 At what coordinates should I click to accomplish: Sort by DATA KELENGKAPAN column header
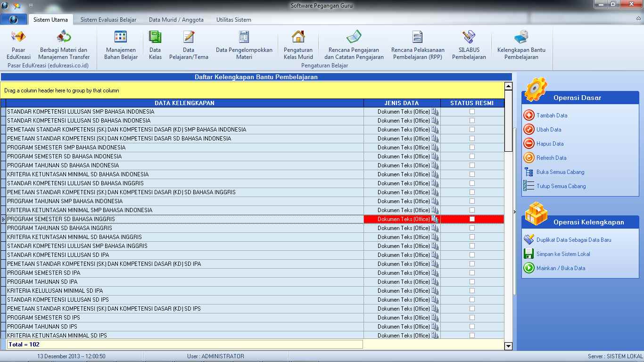click(x=185, y=103)
